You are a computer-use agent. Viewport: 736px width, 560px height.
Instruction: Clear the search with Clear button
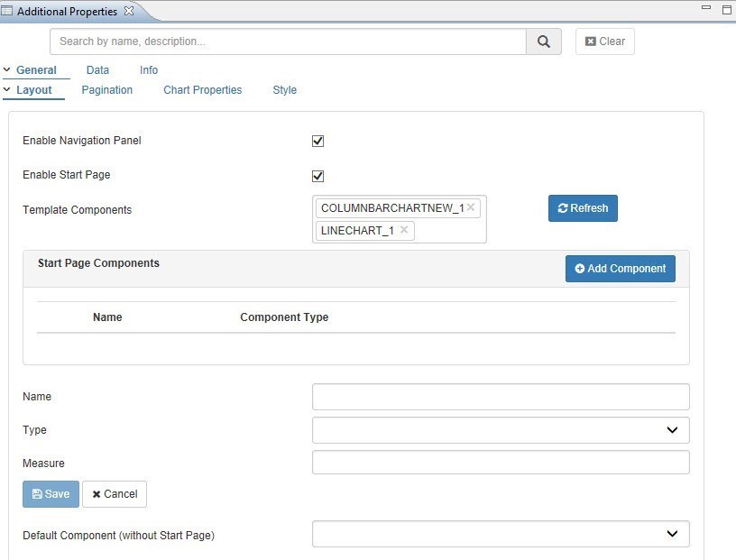pyautogui.click(x=604, y=41)
